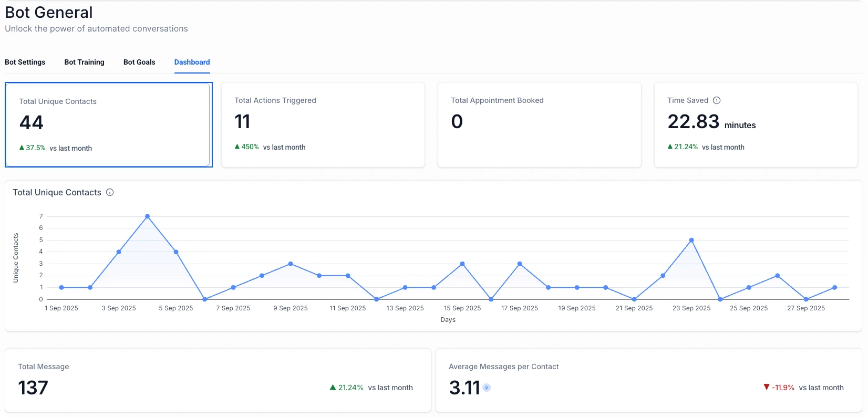Image resolution: width=868 pixels, height=418 pixels.
Task: Click green arrow in Total Message card
Action: tap(333, 388)
